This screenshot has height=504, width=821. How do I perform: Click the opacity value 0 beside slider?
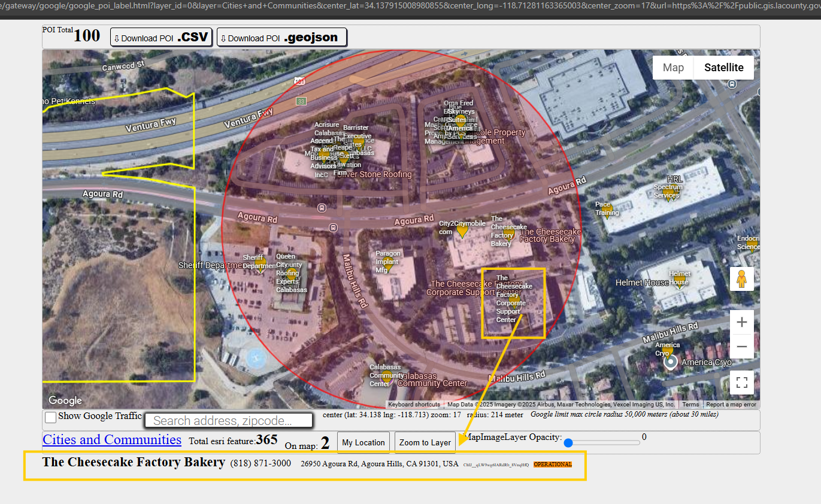click(644, 437)
